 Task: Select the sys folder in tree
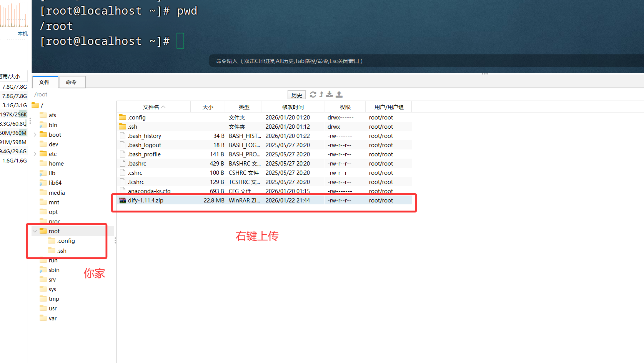48,289
